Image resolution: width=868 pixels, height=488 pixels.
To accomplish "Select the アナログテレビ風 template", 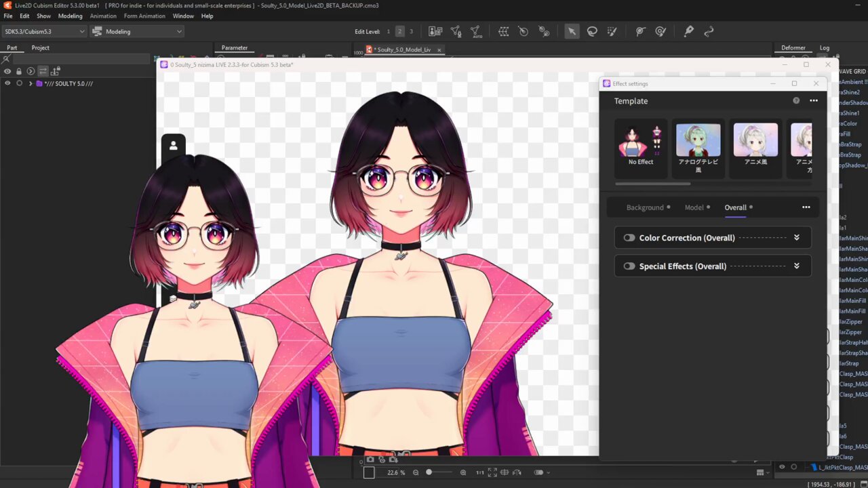I will coord(698,148).
